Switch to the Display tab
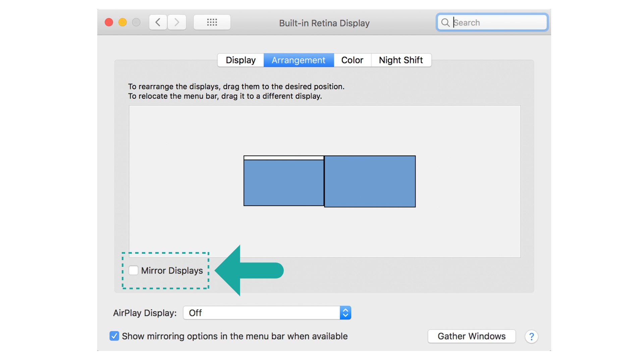This screenshot has width=644, height=362. 240,60
